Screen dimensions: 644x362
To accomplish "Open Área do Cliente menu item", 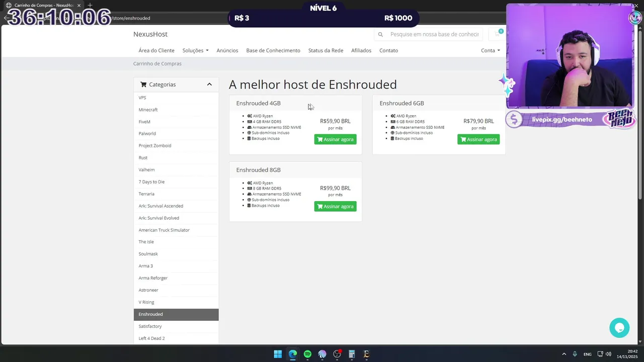I will click(x=156, y=50).
